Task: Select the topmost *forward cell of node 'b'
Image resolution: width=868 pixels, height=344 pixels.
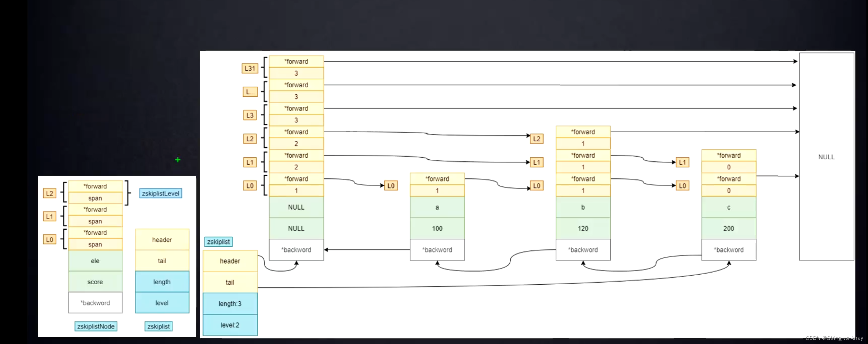Action: coord(583,132)
